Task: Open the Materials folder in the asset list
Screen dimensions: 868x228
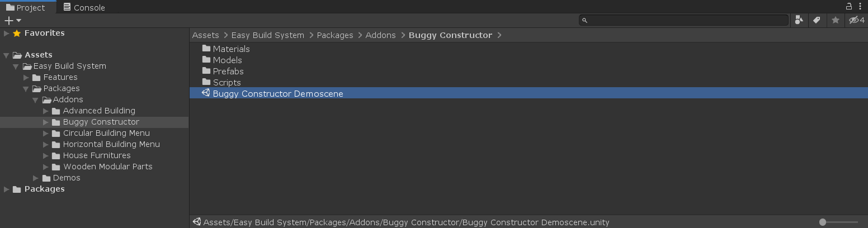Action: coord(230,49)
